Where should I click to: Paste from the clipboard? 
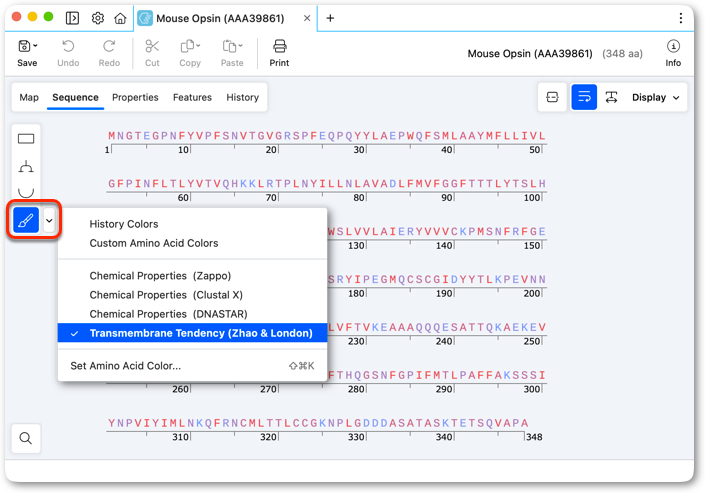232,53
